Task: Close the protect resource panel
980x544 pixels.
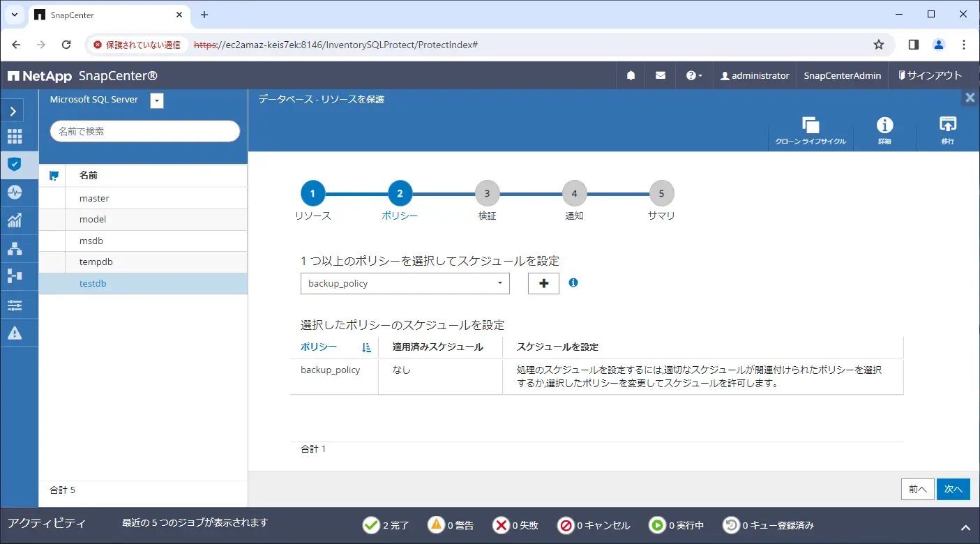Action: tap(970, 98)
